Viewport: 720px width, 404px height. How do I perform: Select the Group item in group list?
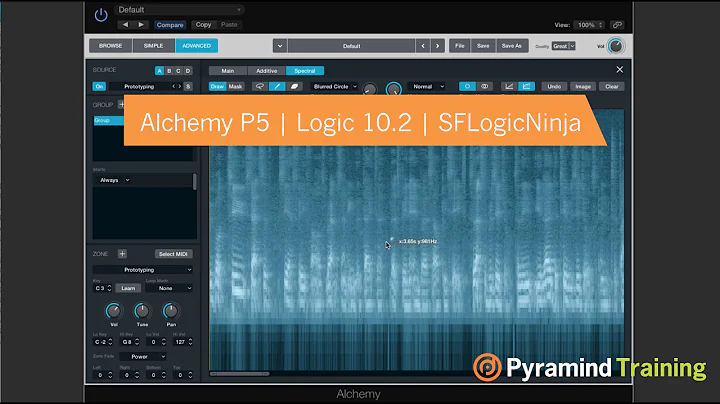tap(109, 120)
